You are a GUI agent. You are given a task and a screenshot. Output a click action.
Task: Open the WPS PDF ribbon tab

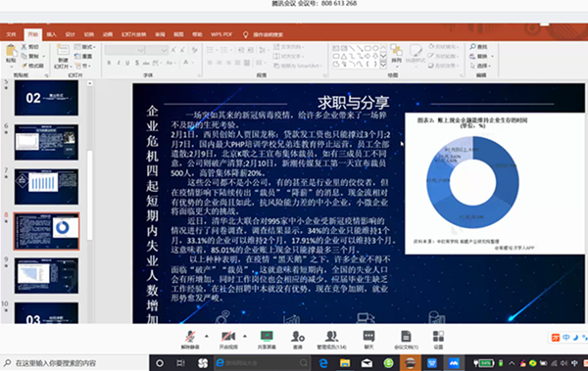(221, 34)
